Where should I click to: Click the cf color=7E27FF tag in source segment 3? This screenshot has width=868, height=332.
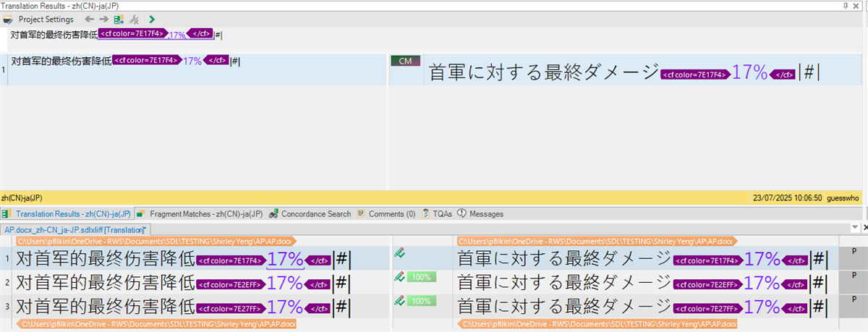pyautogui.click(x=231, y=308)
